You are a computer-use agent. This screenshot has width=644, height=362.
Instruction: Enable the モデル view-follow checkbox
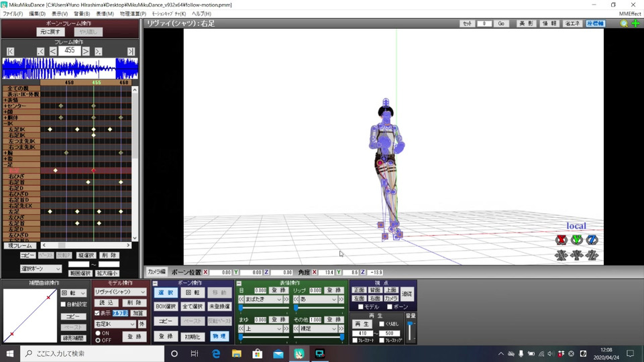362,306
